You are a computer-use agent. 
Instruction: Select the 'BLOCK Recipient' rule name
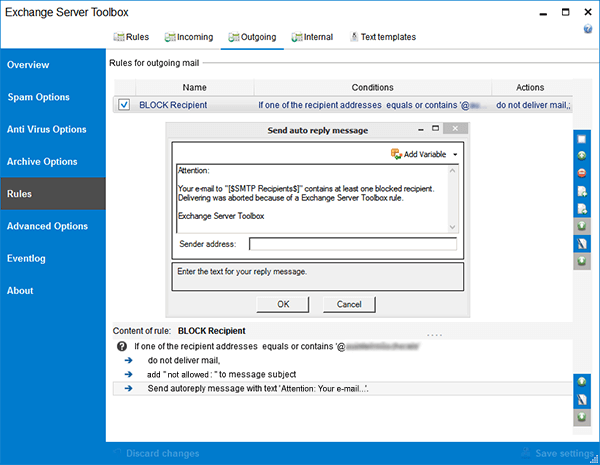[x=173, y=105]
